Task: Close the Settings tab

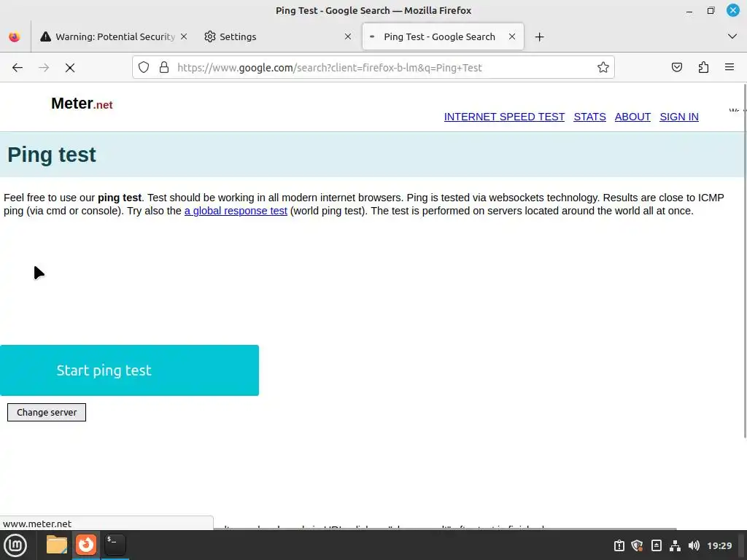Action: 348,36
